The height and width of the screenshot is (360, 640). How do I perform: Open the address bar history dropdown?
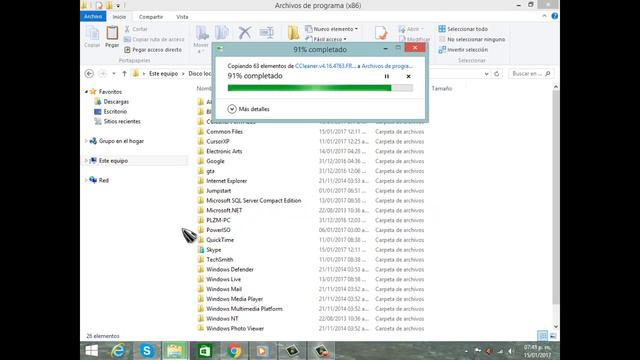point(487,74)
